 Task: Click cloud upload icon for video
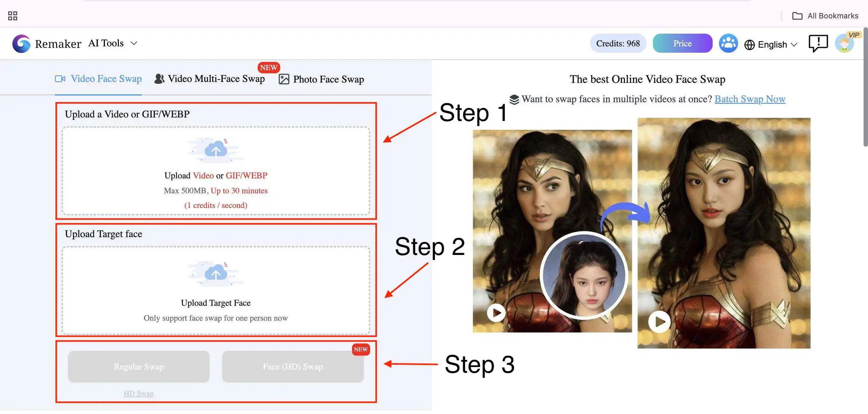(x=216, y=150)
